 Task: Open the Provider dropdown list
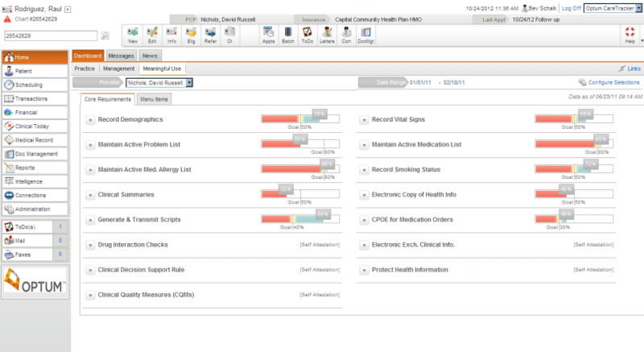pos(189,82)
